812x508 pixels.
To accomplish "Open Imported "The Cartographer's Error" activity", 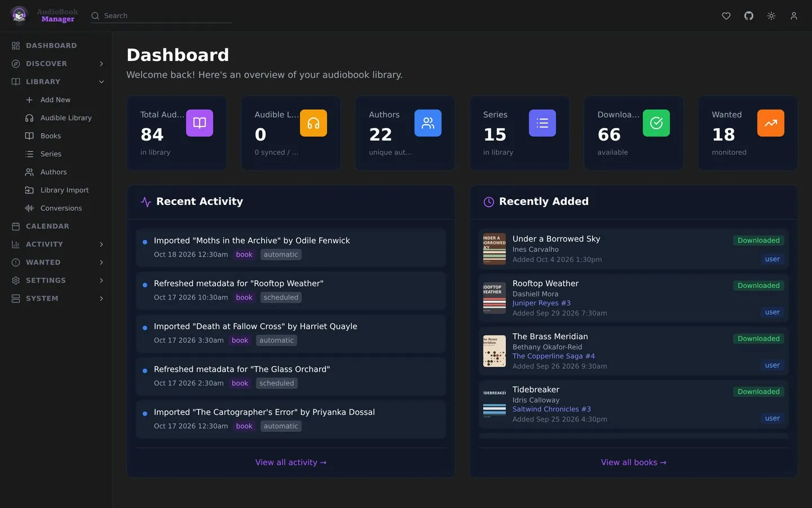I will pos(291,419).
